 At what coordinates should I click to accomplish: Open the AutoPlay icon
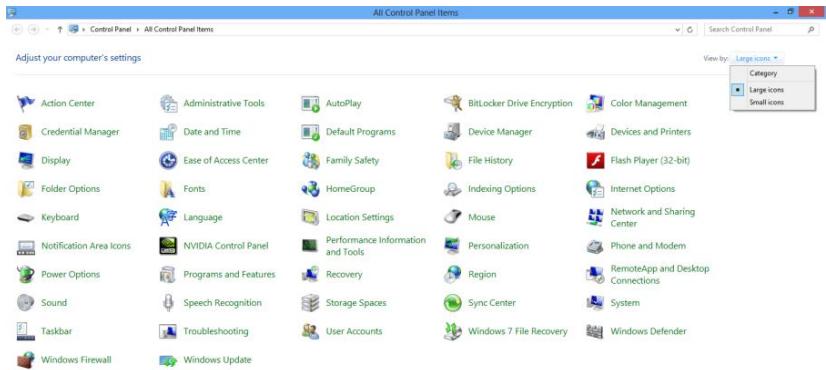(310, 103)
